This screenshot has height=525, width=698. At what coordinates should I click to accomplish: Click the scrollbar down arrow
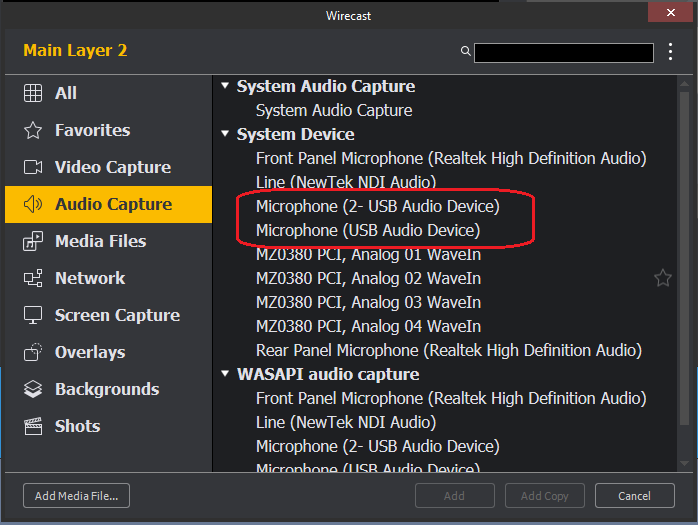(x=685, y=464)
